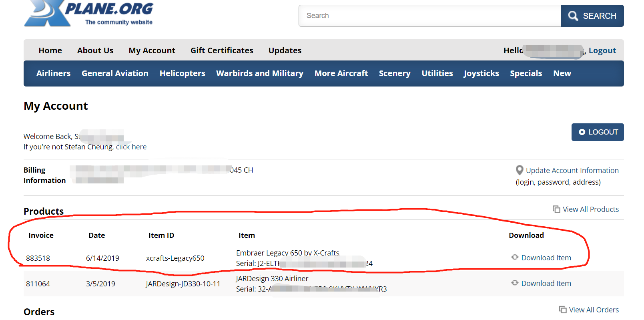
Task: Open the View All Orders link
Action: [x=594, y=310]
